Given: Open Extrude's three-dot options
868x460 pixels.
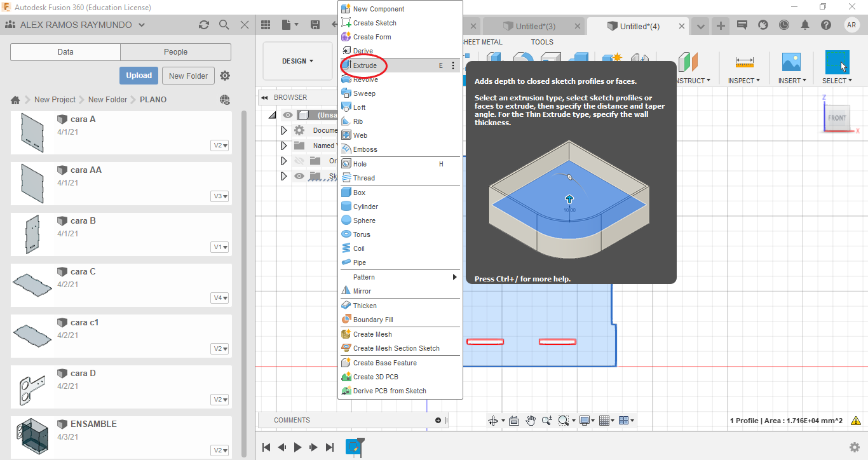Looking at the screenshot, I should point(453,65).
